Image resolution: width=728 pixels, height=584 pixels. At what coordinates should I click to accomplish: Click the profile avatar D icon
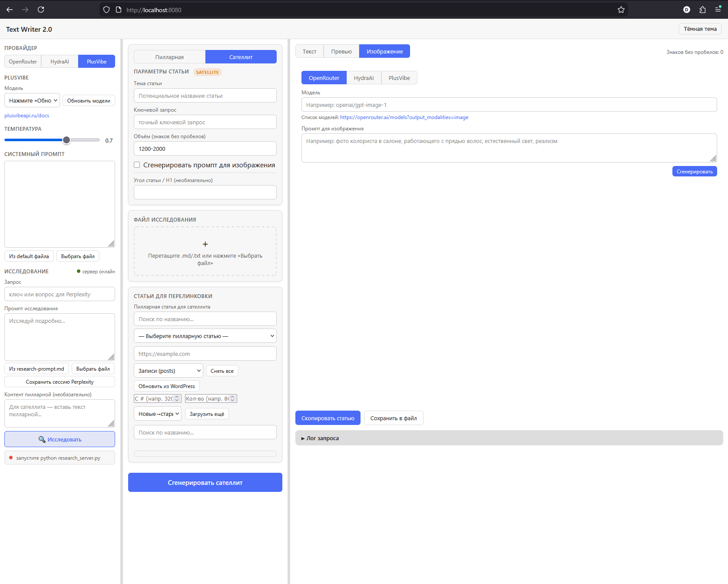point(687,10)
